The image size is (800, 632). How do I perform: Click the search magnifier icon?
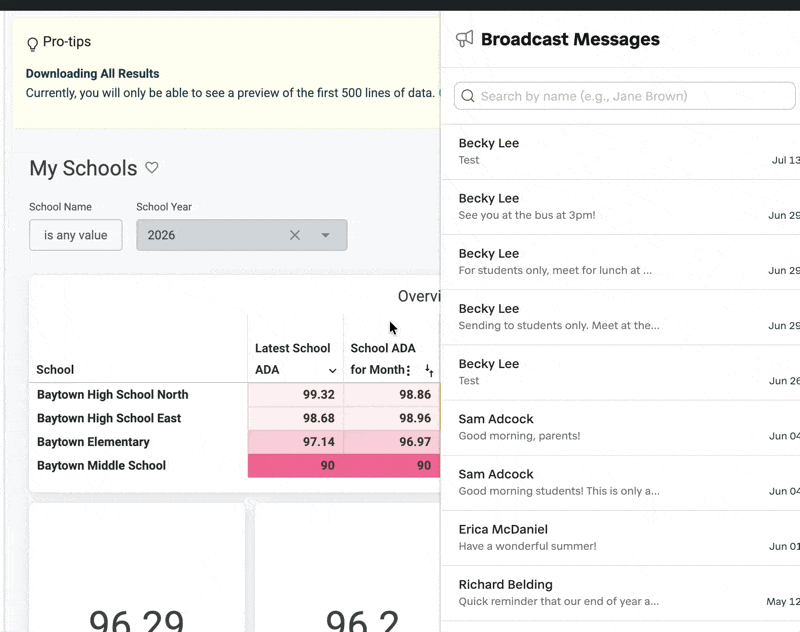pyautogui.click(x=467, y=96)
